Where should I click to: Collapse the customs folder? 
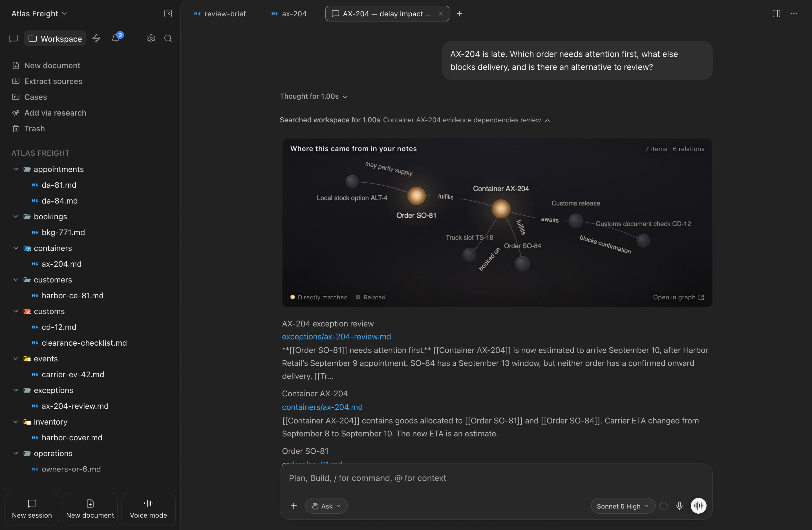point(16,312)
